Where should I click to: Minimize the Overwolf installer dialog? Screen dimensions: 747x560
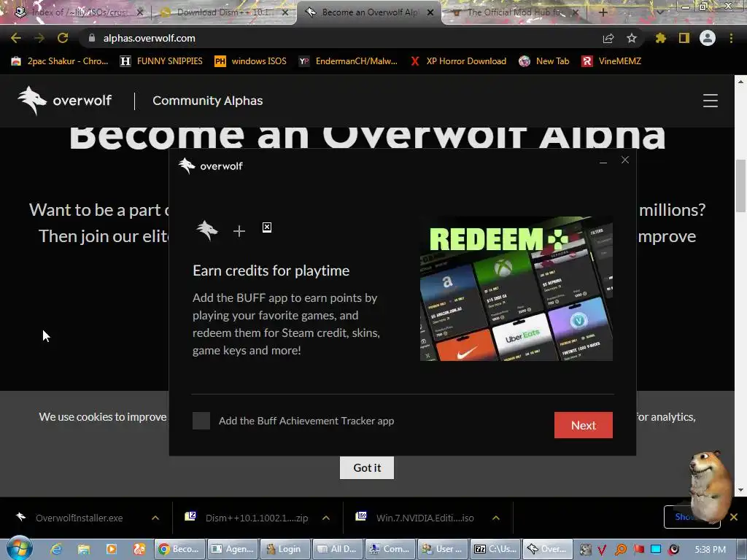pyautogui.click(x=603, y=161)
